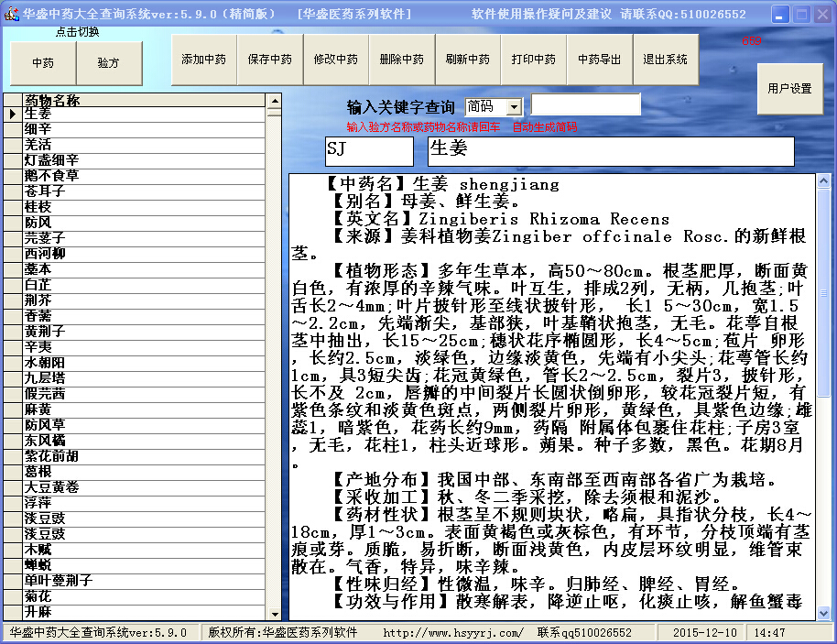Select 木贼 in the drug list
837x644 pixels.
[144, 550]
